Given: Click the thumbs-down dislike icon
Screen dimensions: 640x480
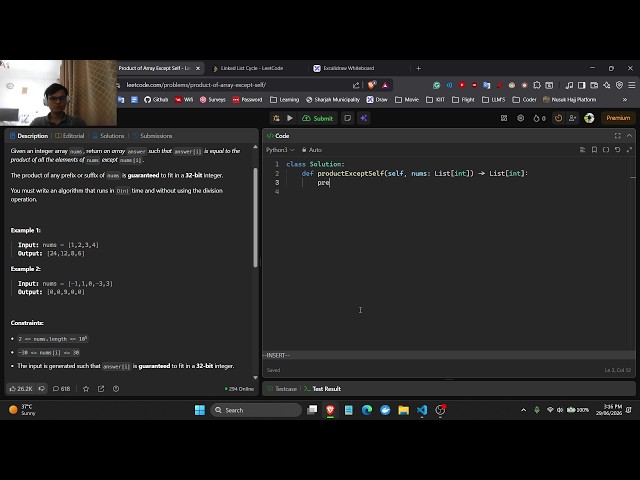Looking at the screenshot, I should [42, 389].
